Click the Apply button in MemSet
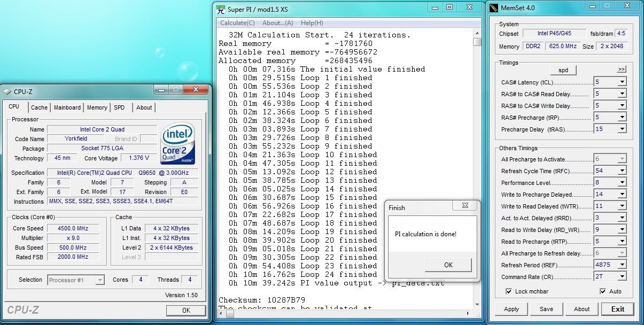Screen dimensions: 644x325 (511, 309)
